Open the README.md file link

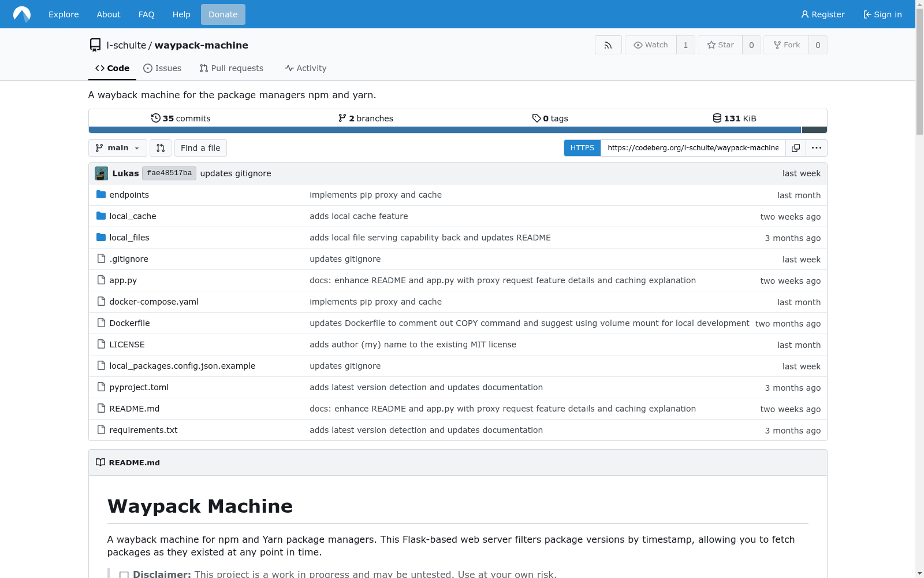135,409
